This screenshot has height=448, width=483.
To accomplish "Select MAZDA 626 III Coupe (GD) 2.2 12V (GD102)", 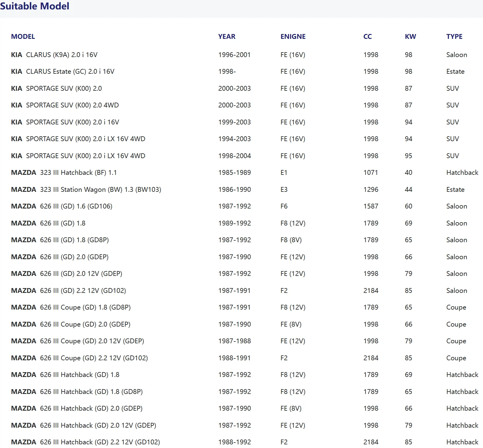I will [x=80, y=358].
